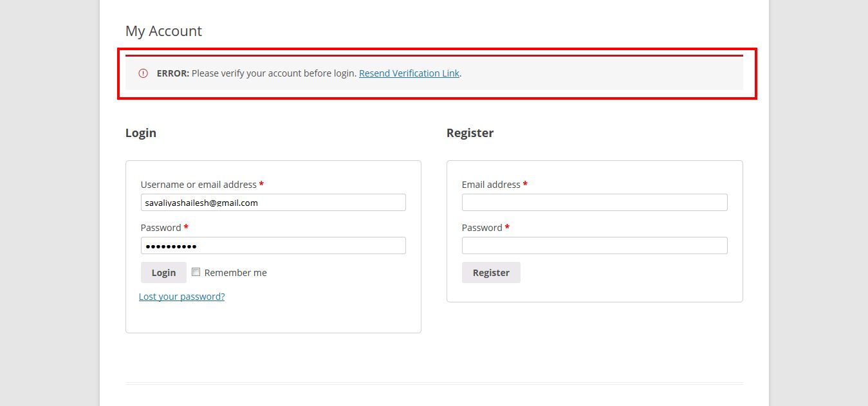Click the "Username or email address" label
The image size is (868, 406).
[x=198, y=185]
